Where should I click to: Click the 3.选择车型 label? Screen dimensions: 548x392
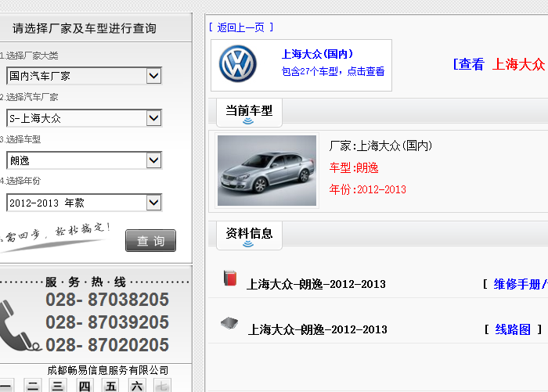20,139
